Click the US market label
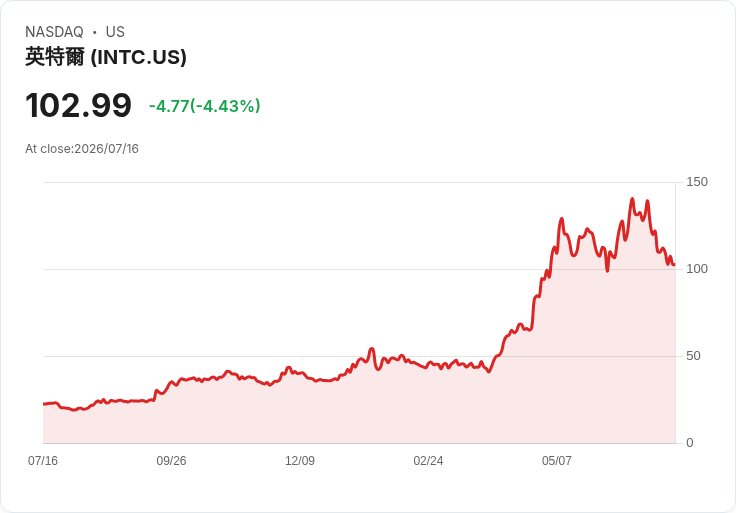Viewport: 736px width, 513px height. [x=115, y=32]
